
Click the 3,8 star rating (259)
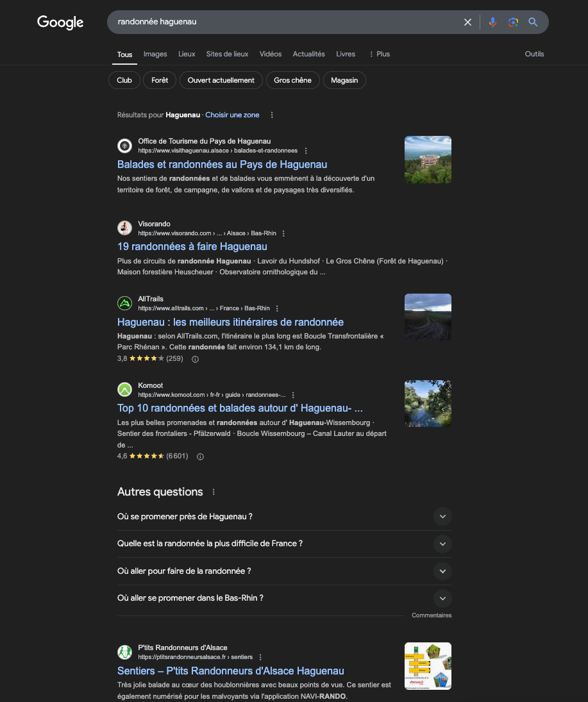150,358
